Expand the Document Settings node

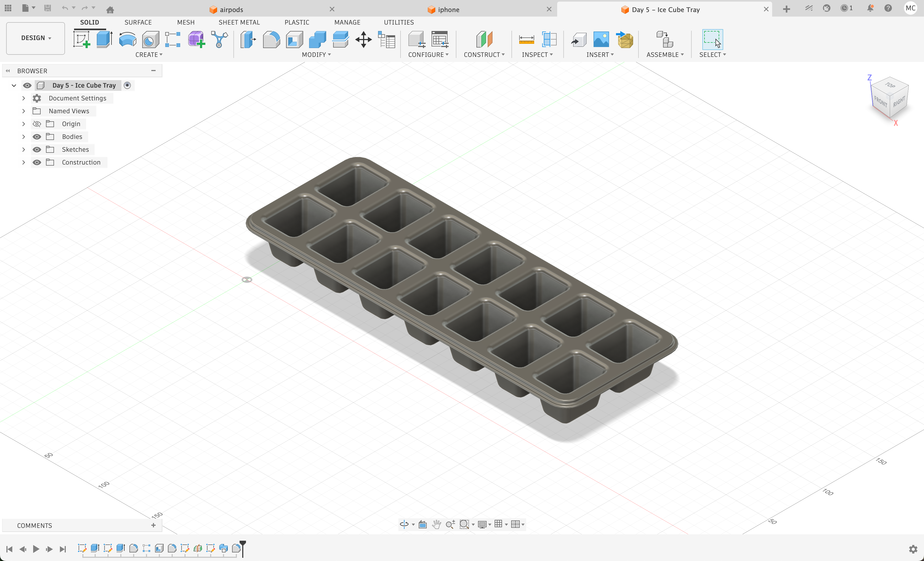click(x=24, y=98)
